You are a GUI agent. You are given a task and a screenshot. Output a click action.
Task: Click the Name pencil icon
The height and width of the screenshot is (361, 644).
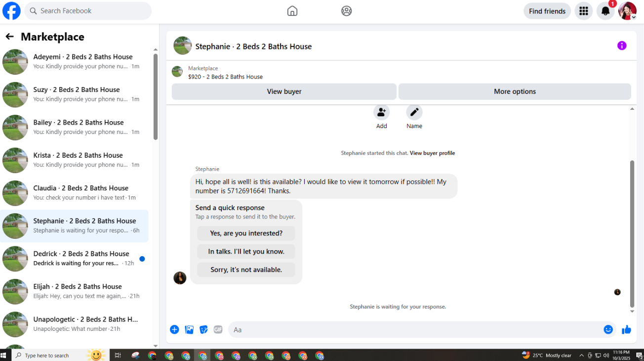coord(414,112)
